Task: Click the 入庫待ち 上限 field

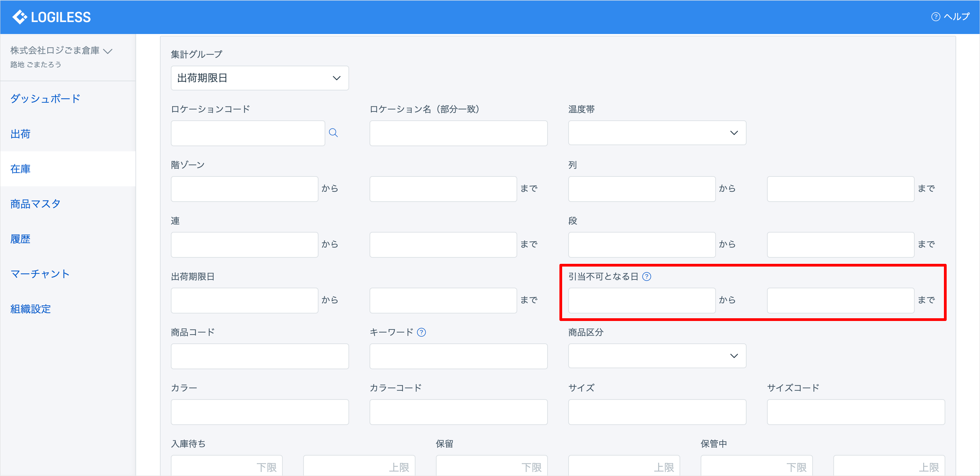Action: [x=359, y=466]
